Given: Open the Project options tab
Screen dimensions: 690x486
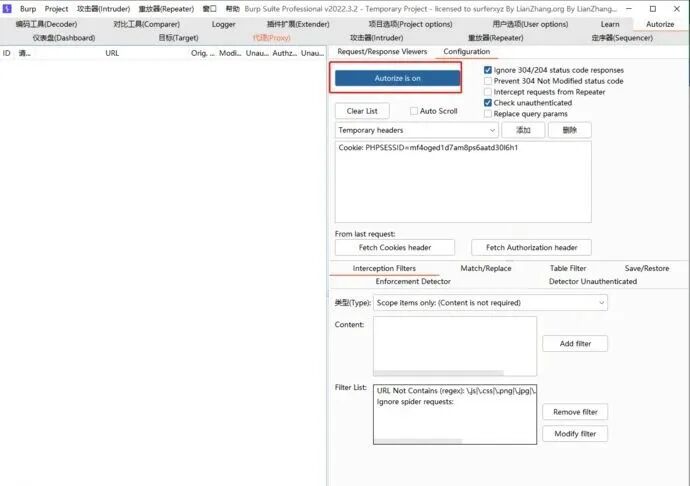Looking at the screenshot, I should click(x=410, y=24).
